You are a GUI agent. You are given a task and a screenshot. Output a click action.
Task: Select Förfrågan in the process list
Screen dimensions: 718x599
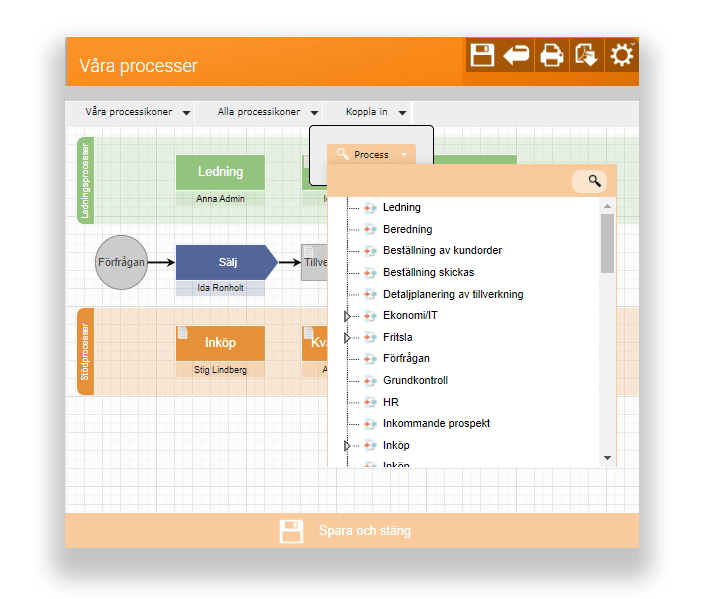tap(406, 359)
